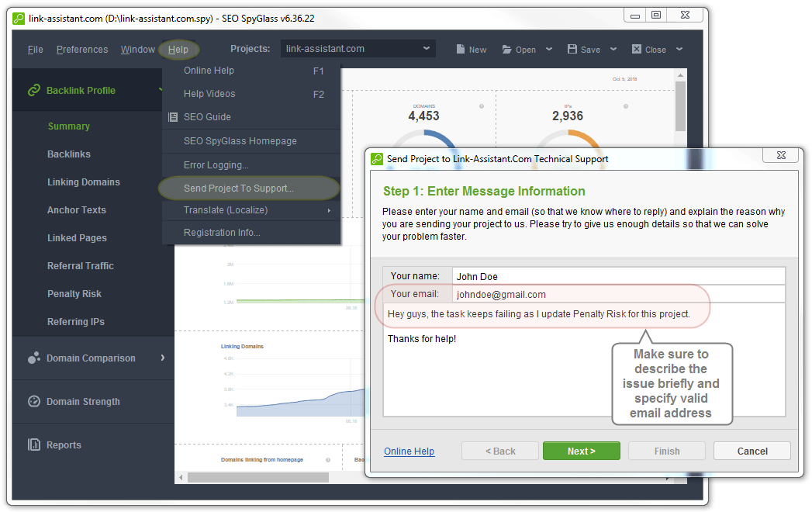Viewport: 812px width, 512px height.
Task: Select Referring IPs in the sidebar
Action: [x=75, y=323]
